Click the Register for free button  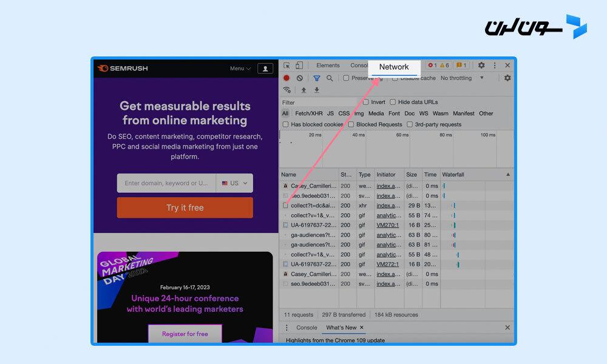[x=185, y=334]
